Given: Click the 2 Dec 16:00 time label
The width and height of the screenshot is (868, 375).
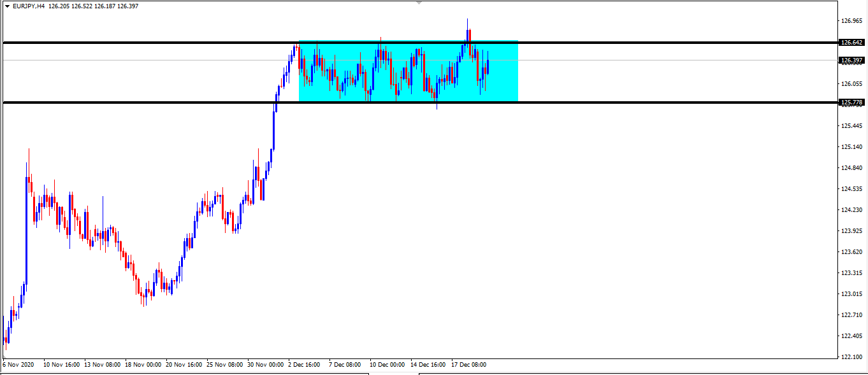Looking at the screenshot, I should [x=304, y=365].
